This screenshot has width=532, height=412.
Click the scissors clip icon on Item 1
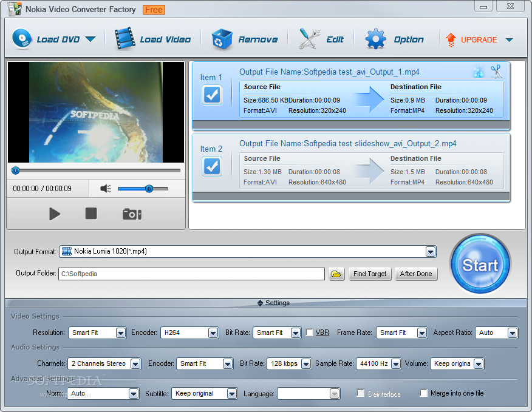[496, 72]
